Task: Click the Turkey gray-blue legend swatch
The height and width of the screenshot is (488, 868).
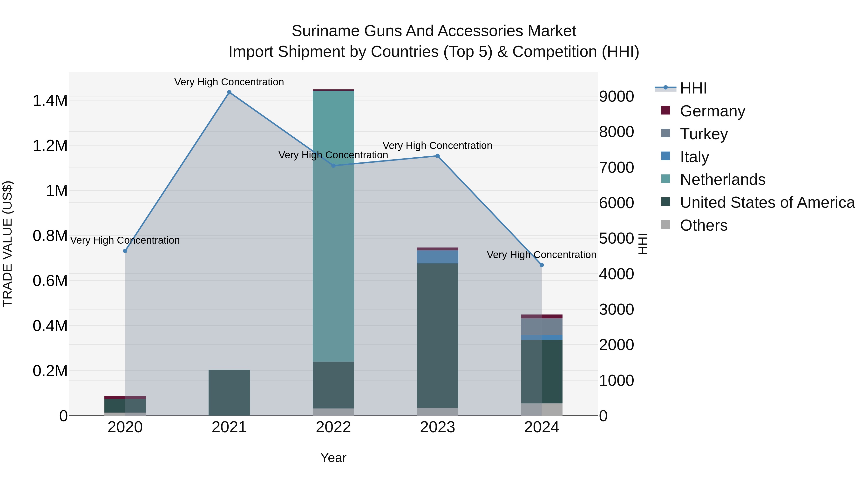Action: click(665, 133)
